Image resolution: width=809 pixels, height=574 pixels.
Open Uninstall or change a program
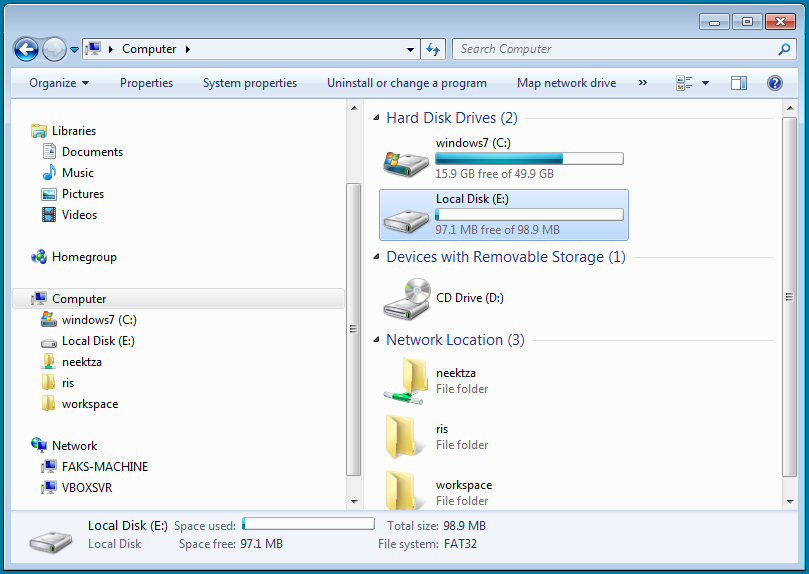point(407,83)
